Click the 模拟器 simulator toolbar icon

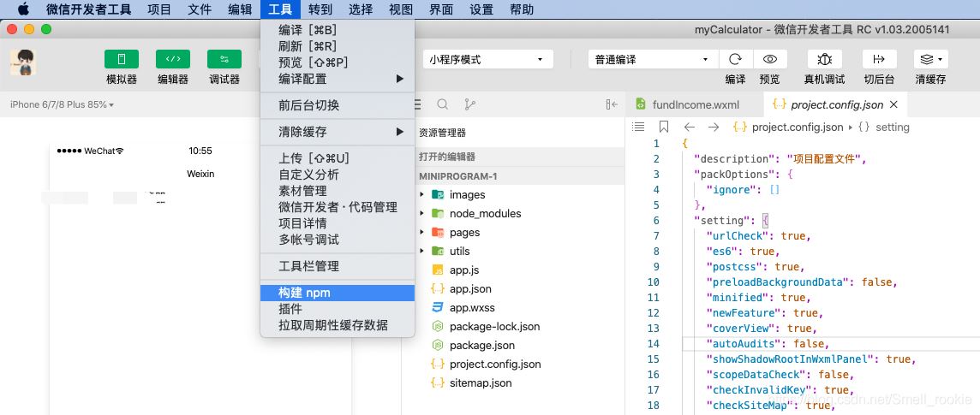[122, 59]
